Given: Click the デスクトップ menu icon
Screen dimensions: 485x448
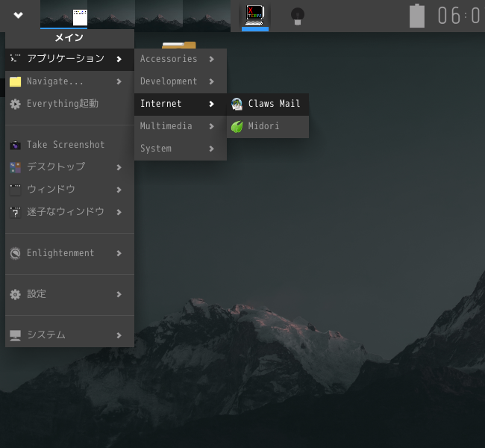Looking at the screenshot, I should (x=15, y=167).
